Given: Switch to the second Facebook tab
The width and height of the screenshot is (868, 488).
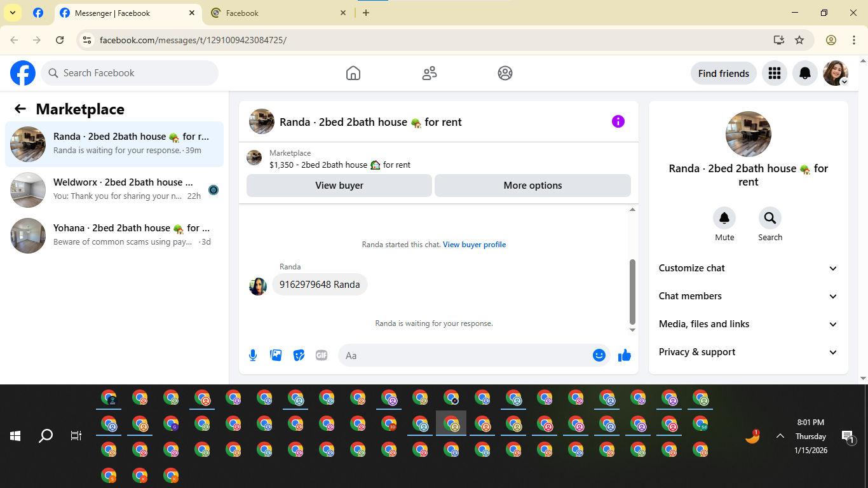Looking at the screenshot, I should click(x=280, y=13).
